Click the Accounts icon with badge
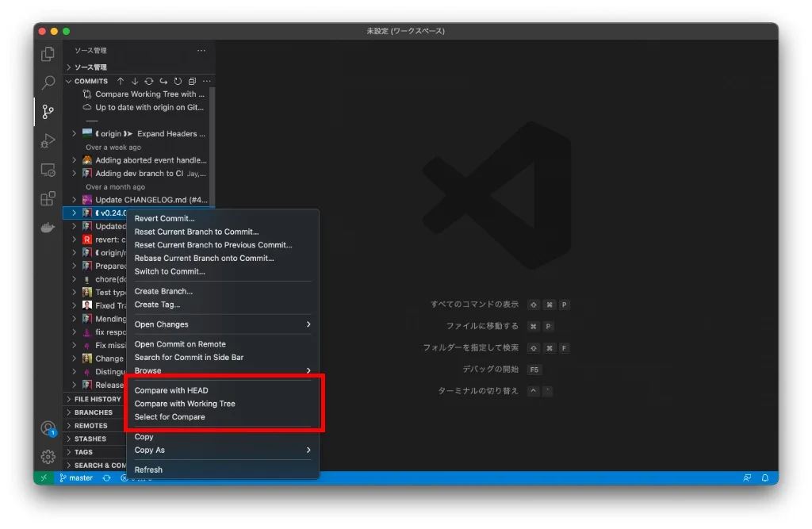Image resolution: width=812 pixels, height=529 pixels. tap(48, 428)
